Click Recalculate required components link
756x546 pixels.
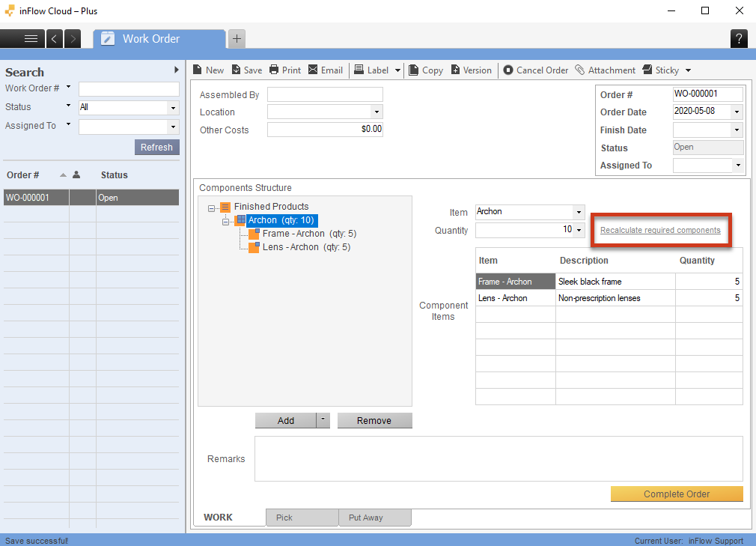(660, 230)
